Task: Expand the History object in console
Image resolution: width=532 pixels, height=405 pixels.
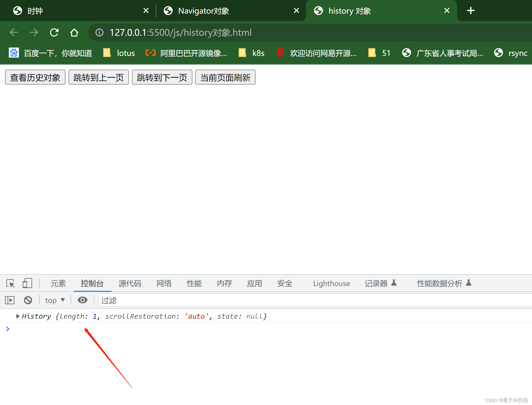Action: 18,316
